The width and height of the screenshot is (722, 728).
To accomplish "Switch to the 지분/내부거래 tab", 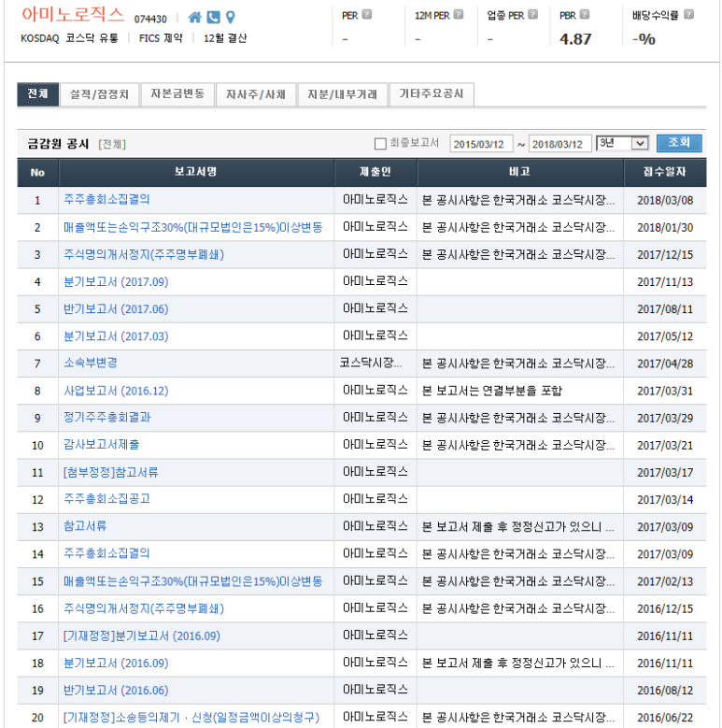I will point(343,94).
